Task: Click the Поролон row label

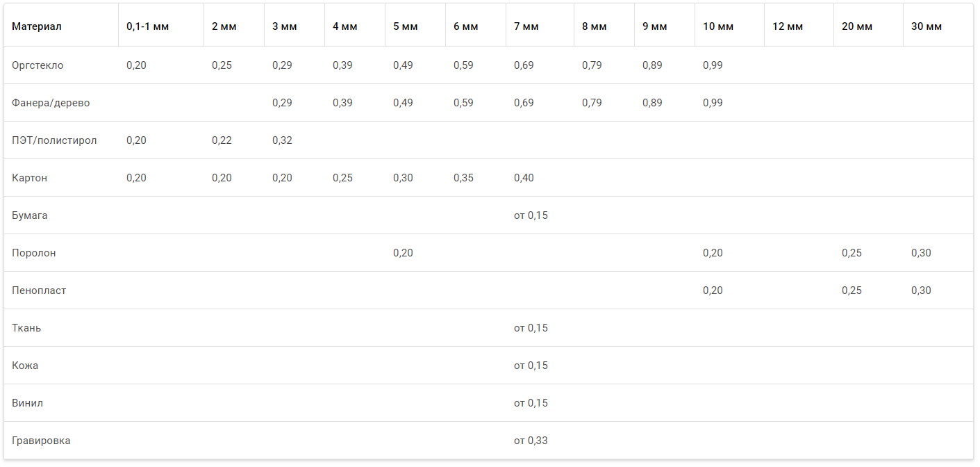Action: (x=34, y=253)
